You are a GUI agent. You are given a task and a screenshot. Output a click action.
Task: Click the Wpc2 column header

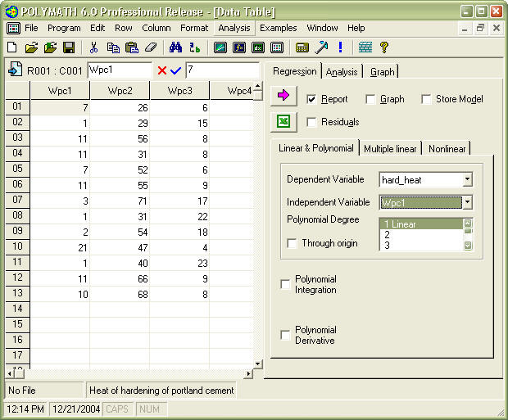click(120, 91)
